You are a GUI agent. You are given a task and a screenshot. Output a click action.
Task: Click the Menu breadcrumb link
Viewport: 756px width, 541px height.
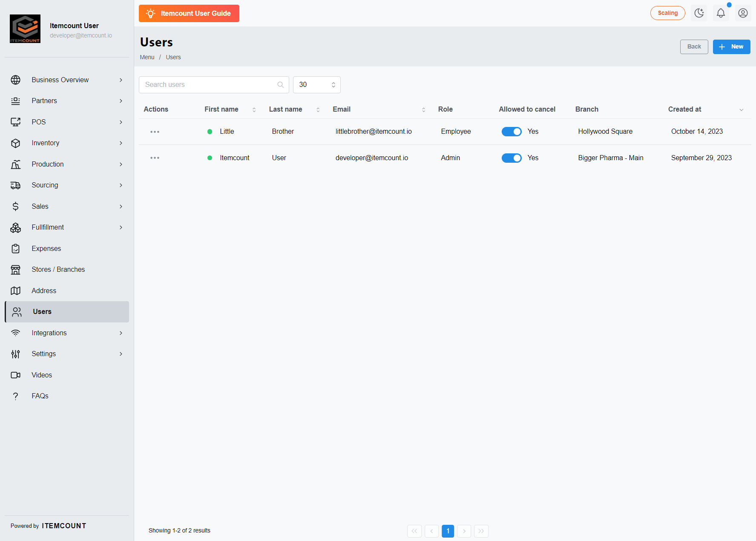pos(147,57)
